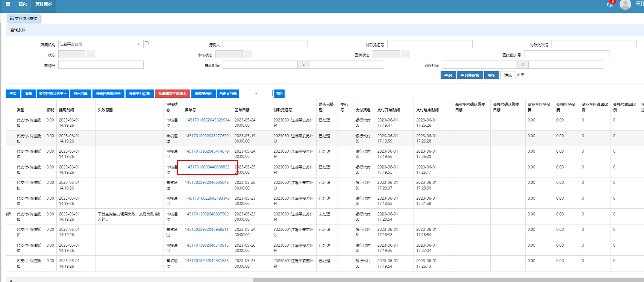Open the 提交回执状态至 dropdown button
644x282 pixels.
53,94
